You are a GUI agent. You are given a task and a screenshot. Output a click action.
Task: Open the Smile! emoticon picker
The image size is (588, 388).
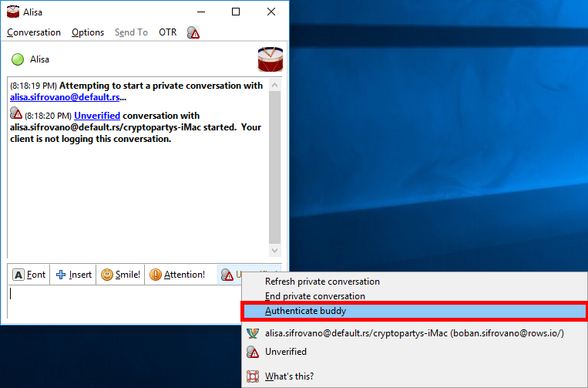pyautogui.click(x=120, y=275)
